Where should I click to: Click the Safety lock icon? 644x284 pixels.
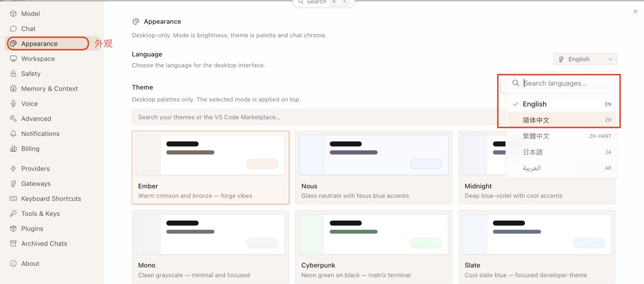(x=13, y=73)
